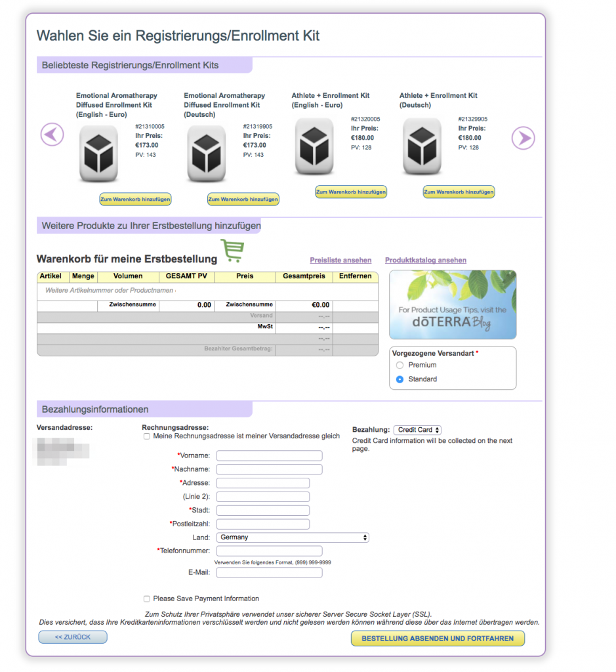616x672 pixels.
Task: Click the Vorname input field
Action: point(270,455)
